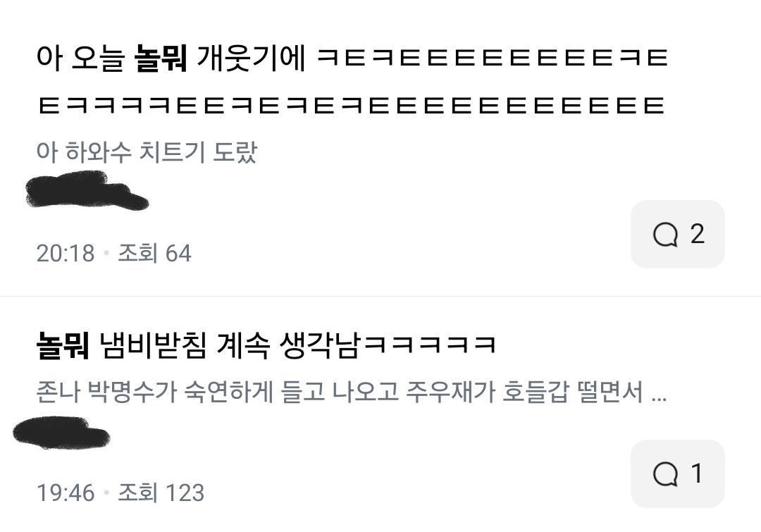Click the bold '놀뭐' keyword in the first title
Screen dimensions: 761x532
(160, 58)
